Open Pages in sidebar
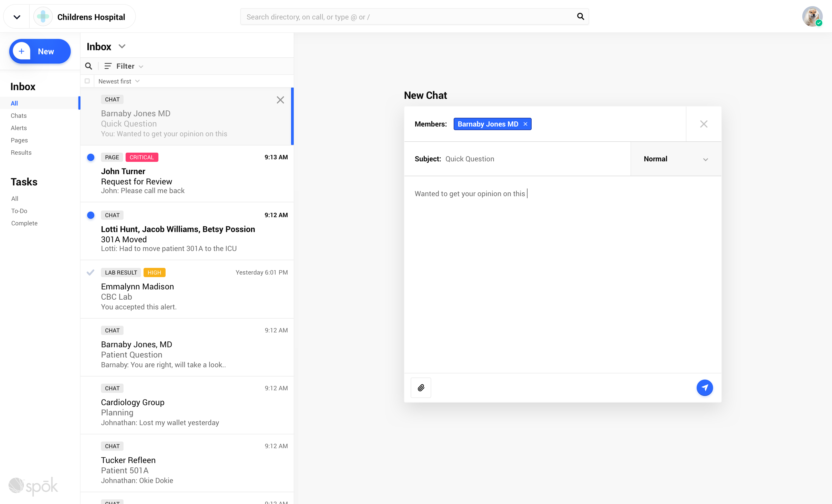832x504 pixels. [x=19, y=140]
